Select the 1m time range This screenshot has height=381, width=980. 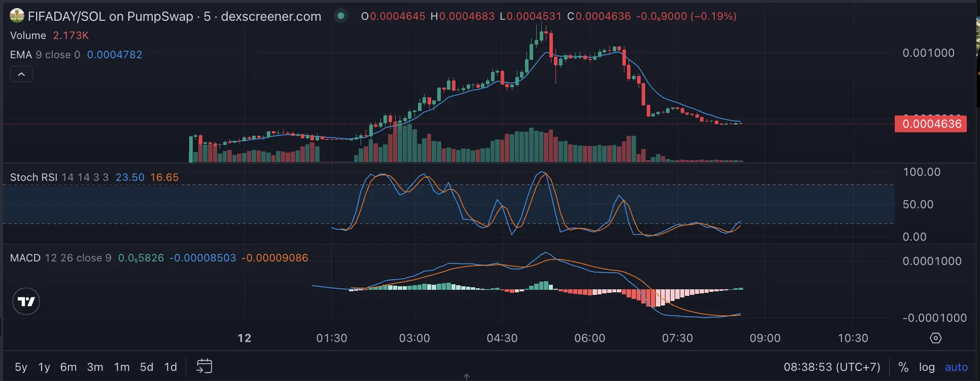(x=122, y=367)
